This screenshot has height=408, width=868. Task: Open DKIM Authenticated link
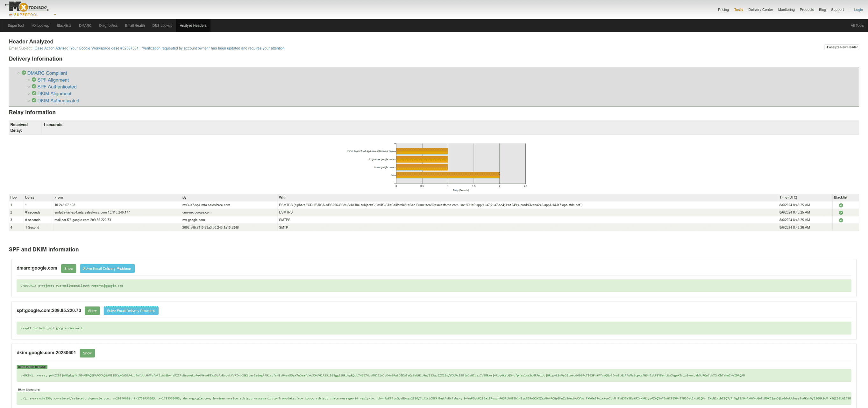(x=58, y=101)
